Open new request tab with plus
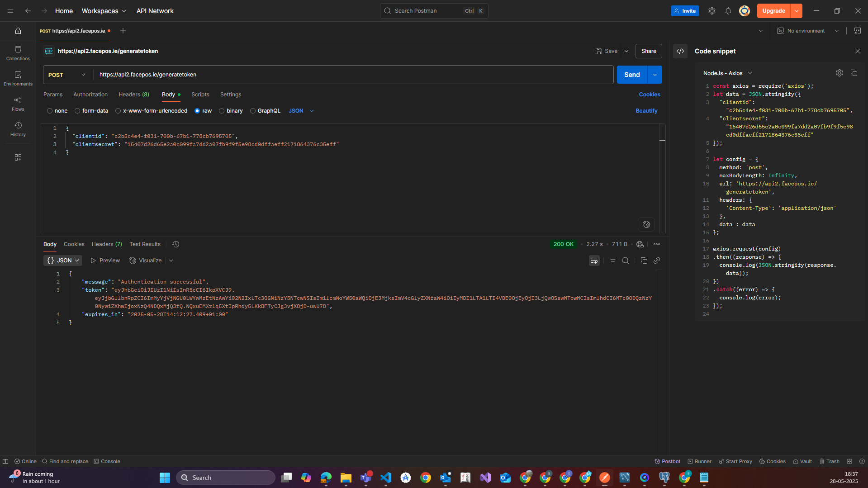868x488 pixels. pos(123,31)
